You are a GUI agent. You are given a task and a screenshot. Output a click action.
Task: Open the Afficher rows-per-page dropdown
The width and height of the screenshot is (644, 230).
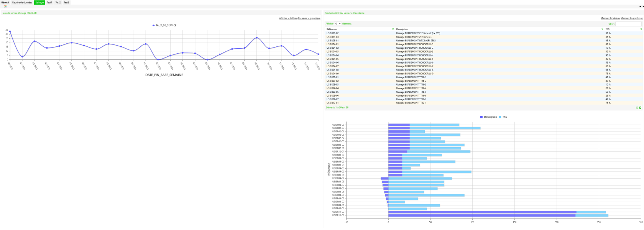pyautogui.click(x=338, y=24)
